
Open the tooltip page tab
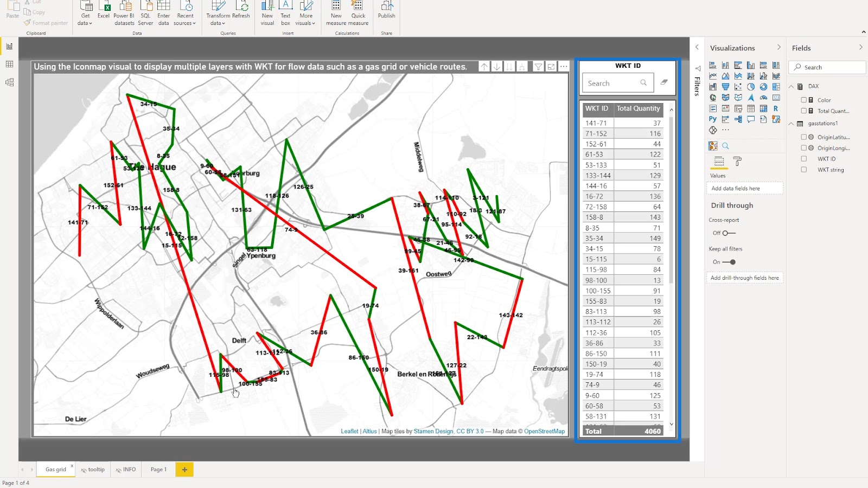click(93, 470)
